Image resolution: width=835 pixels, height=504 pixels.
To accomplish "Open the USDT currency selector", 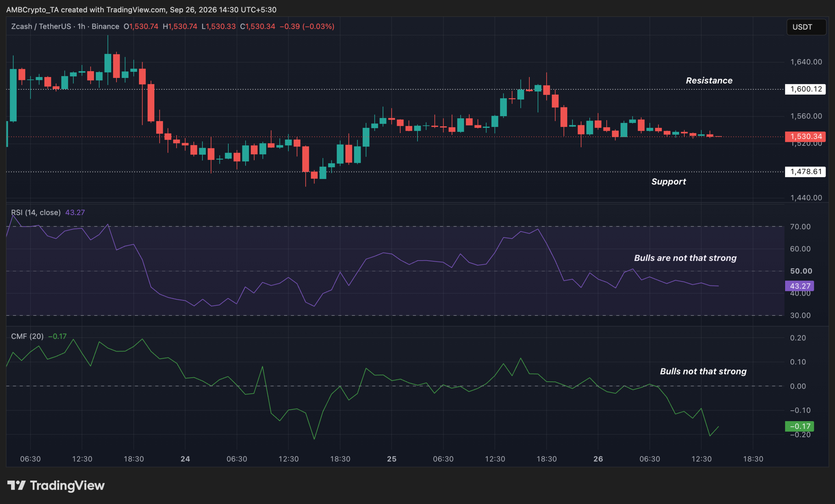I will pyautogui.click(x=806, y=27).
